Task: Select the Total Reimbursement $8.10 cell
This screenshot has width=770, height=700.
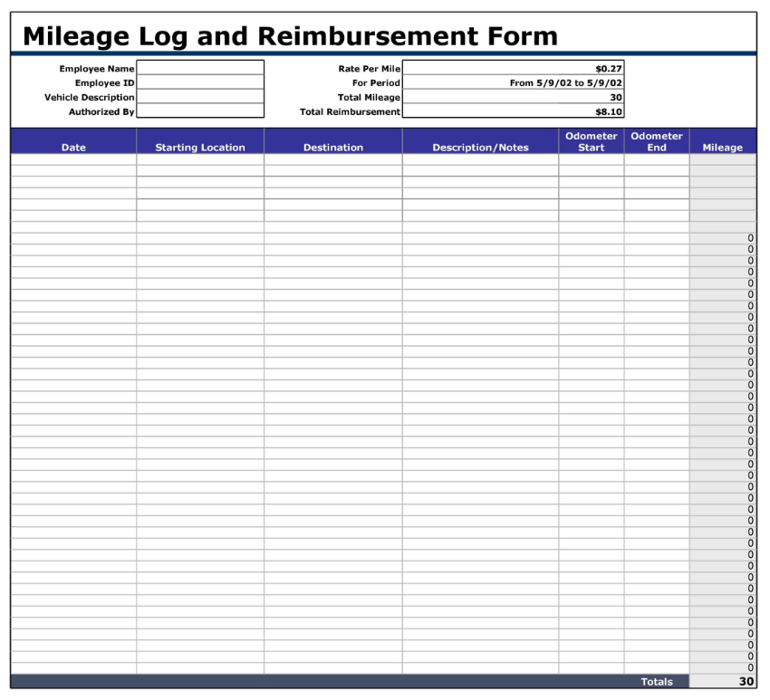Action: click(x=513, y=111)
